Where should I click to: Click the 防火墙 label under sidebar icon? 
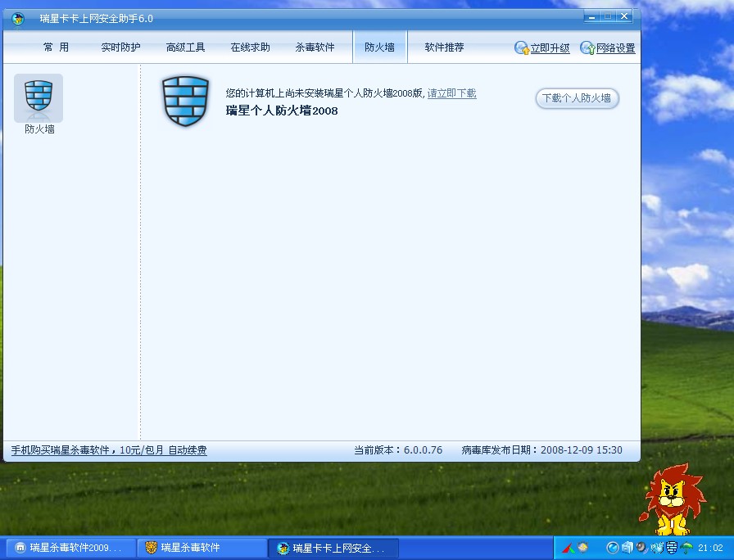click(39, 129)
